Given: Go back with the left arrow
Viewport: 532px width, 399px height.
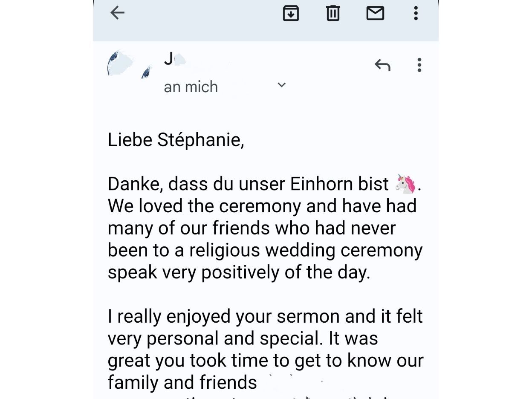Looking at the screenshot, I should tap(117, 13).
